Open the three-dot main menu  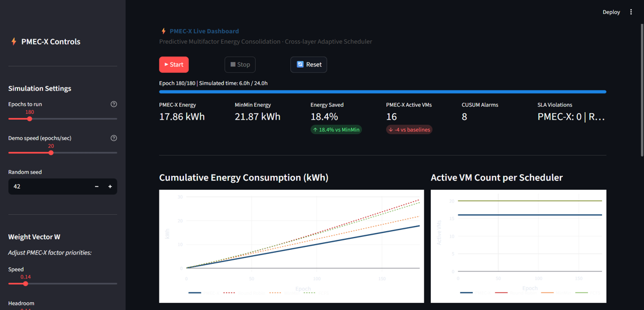[x=631, y=12]
